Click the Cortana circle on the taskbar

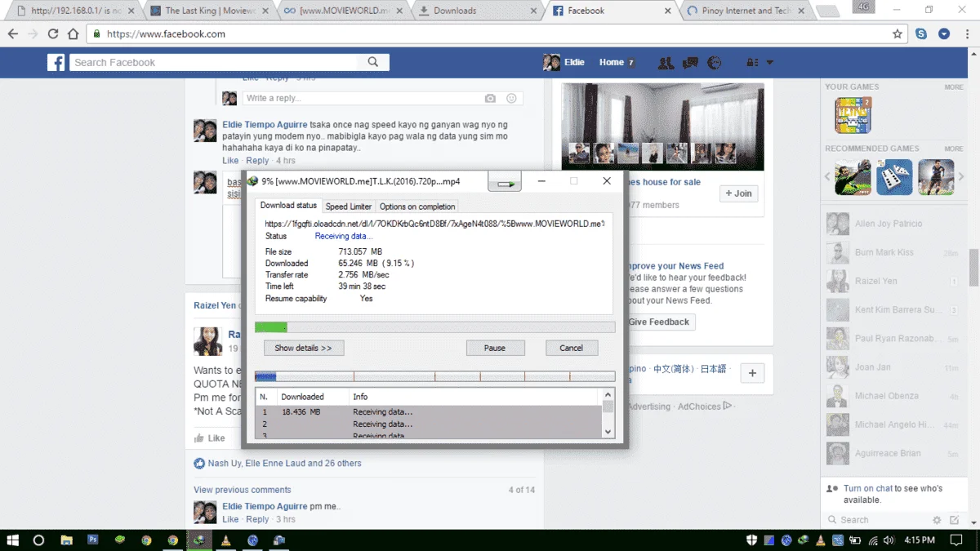[38, 540]
